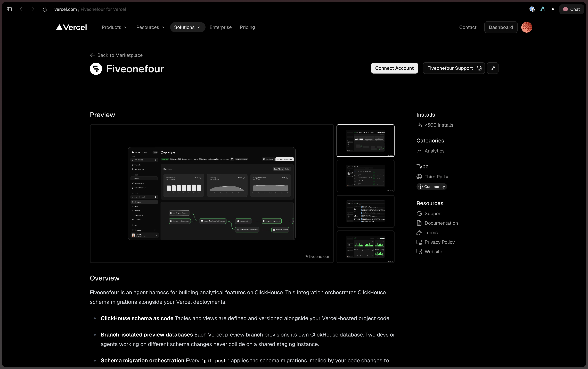The width and height of the screenshot is (588, 369).
Task: Open the Documentation resource link
Action: tap(441, 223)
